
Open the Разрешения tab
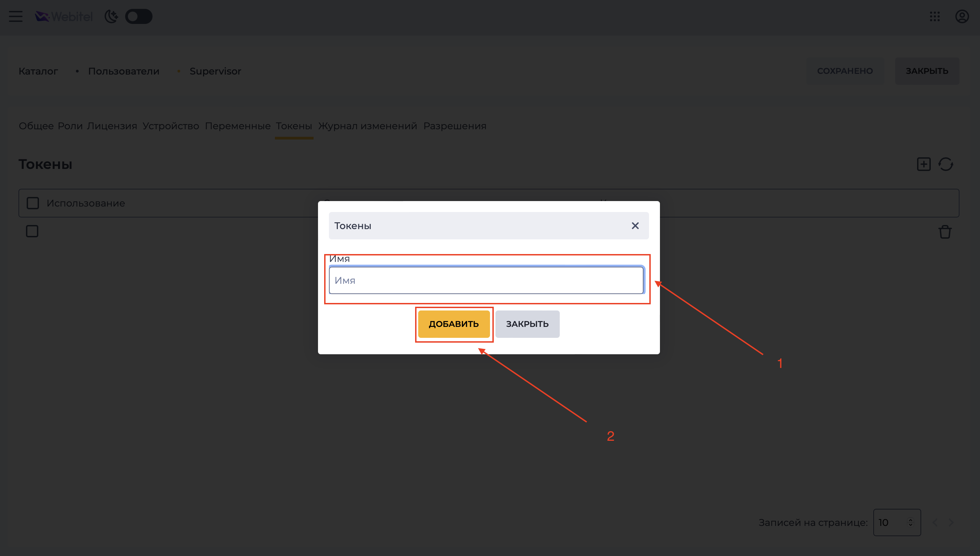point(455,126)
